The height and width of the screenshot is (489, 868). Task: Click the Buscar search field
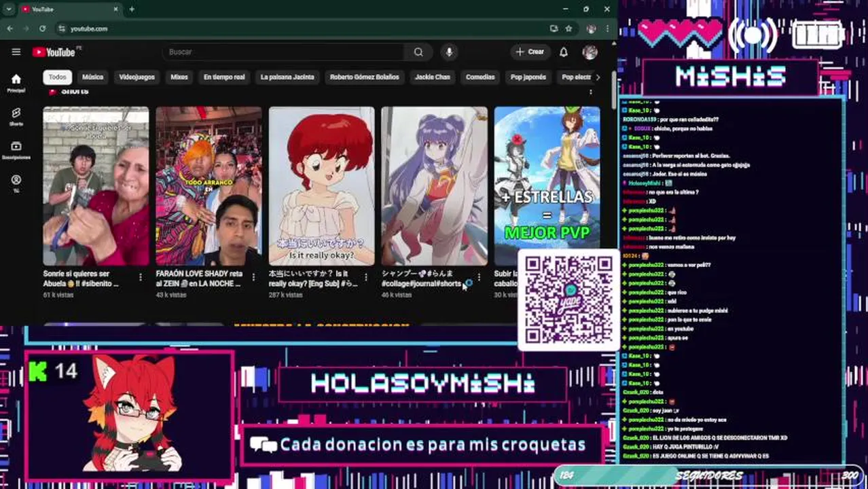(x=283, y=52)
